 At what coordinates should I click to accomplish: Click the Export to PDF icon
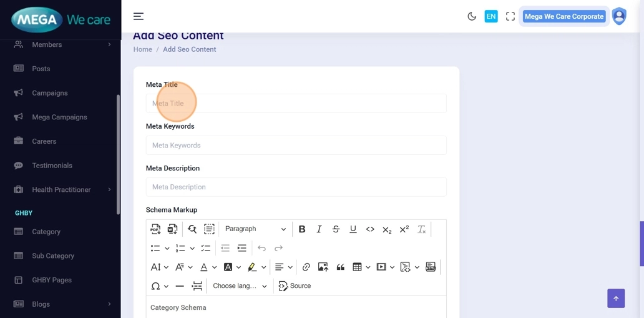click(155, 229)
